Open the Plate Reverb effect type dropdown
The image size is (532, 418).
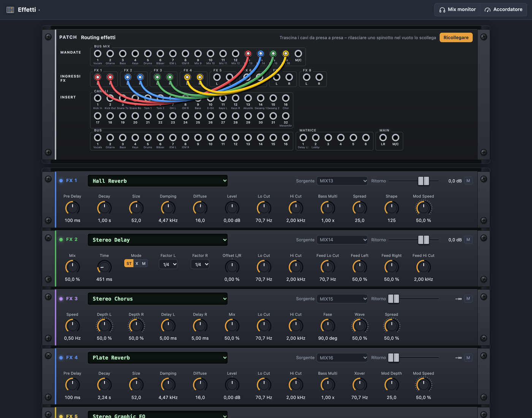158,358
